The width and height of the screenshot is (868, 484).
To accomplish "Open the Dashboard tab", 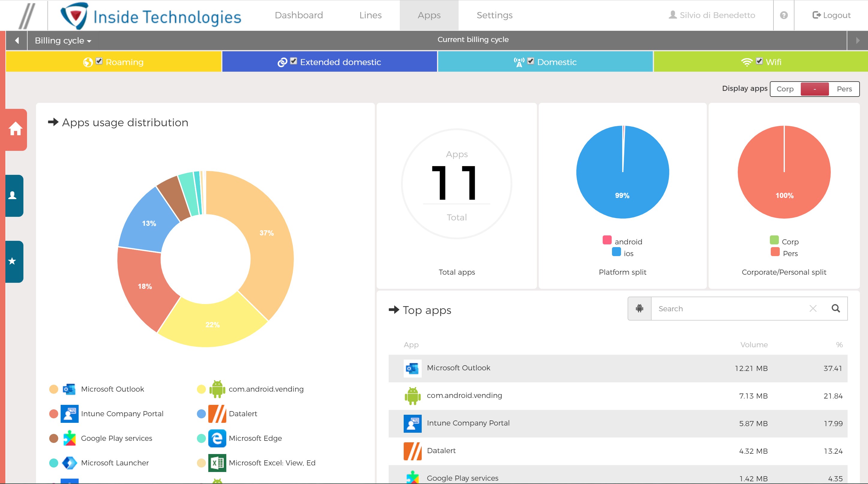I will (x=299, y=15).
